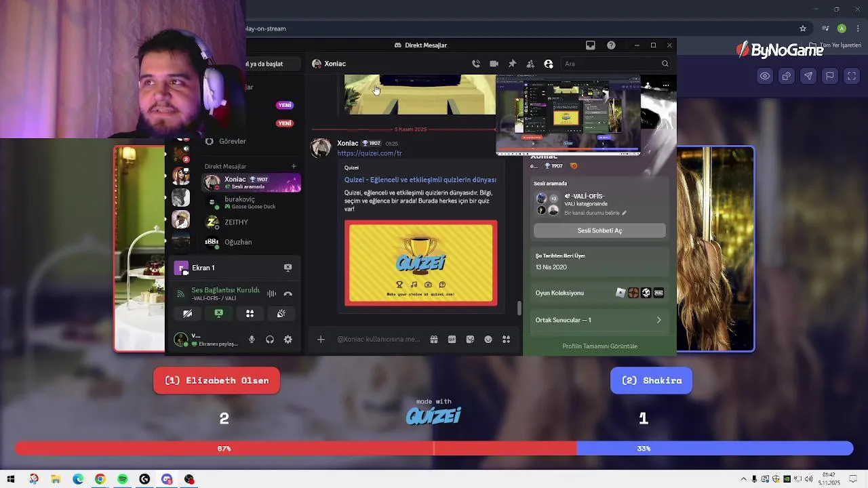The image size is (868, 488).
Task: Open the stream preview thumbnail
Action: (568, 115)
